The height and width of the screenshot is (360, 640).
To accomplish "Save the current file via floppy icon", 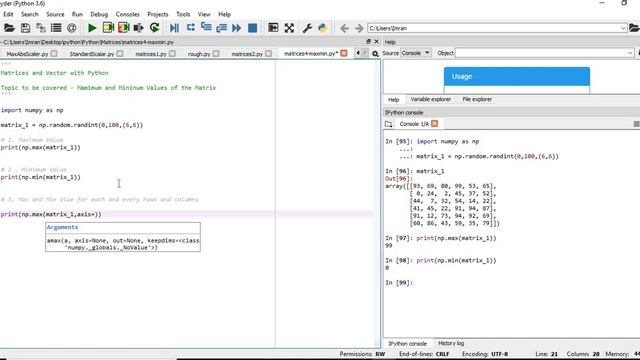I will point(25,28).
